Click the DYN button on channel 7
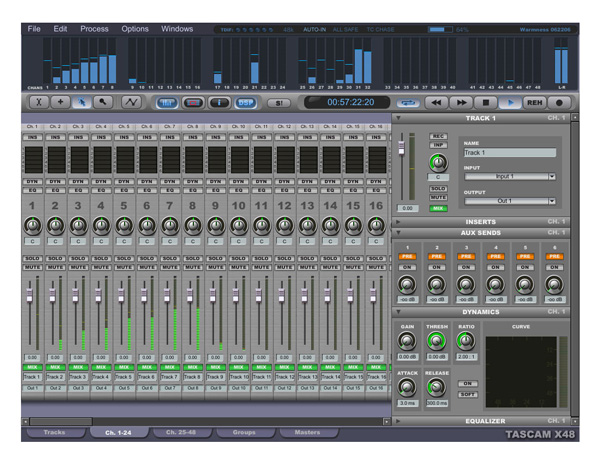The width and height of the screenshot is (600, 464). [170, 181]
